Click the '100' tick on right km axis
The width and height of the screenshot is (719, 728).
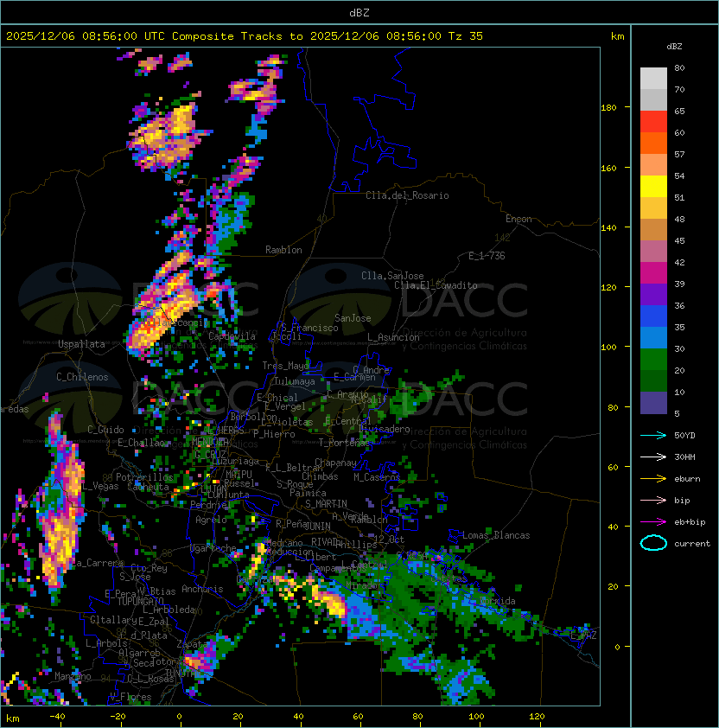(x=608, y=348)
